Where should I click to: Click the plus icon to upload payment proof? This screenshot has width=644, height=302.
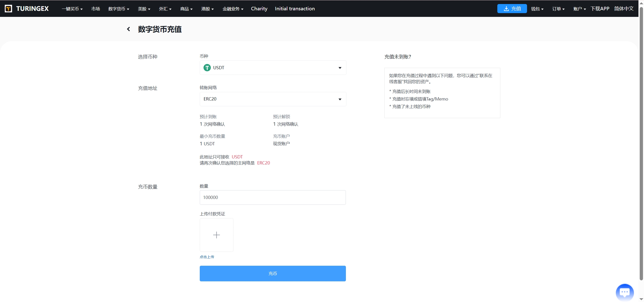click(217, 235)
